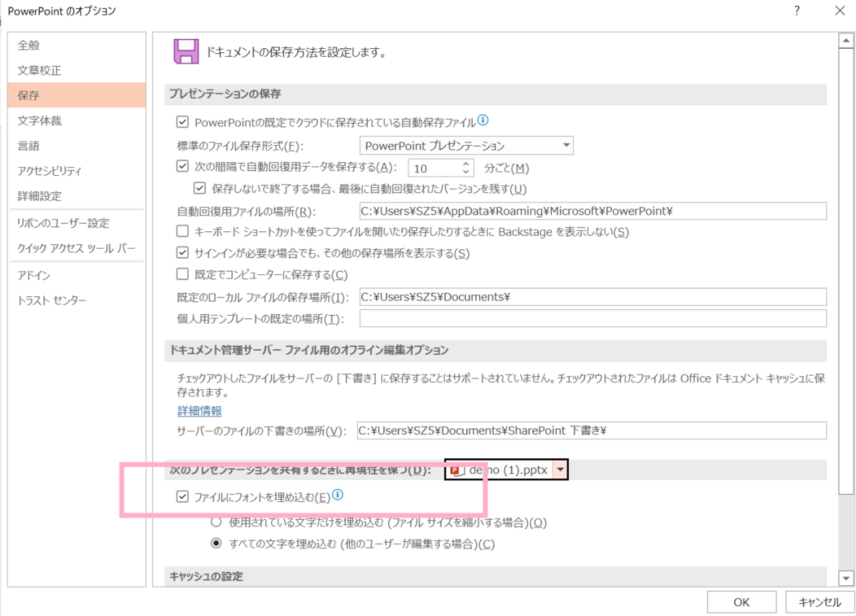
Task: Increase auto-recover minutes with up arrow
Action: pyautogui.click(x=465, y=163)
